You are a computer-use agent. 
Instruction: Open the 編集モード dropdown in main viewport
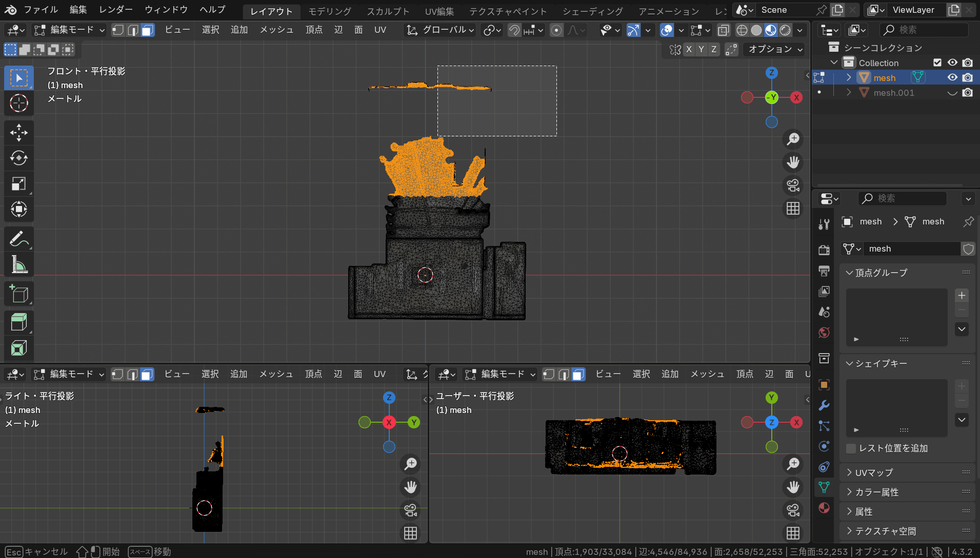click(69, 30)
